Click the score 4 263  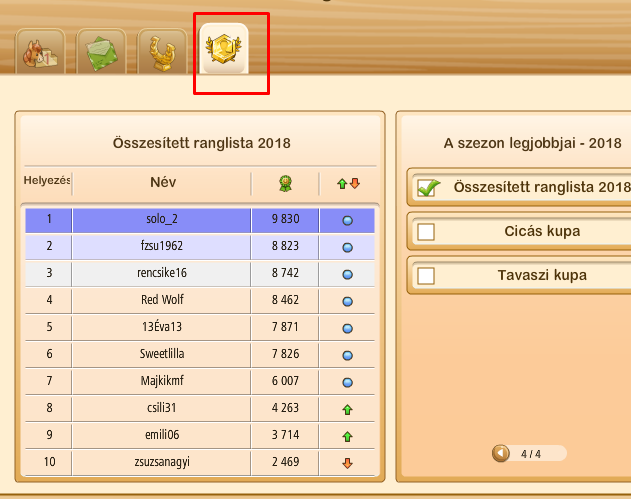coord(285,408)
